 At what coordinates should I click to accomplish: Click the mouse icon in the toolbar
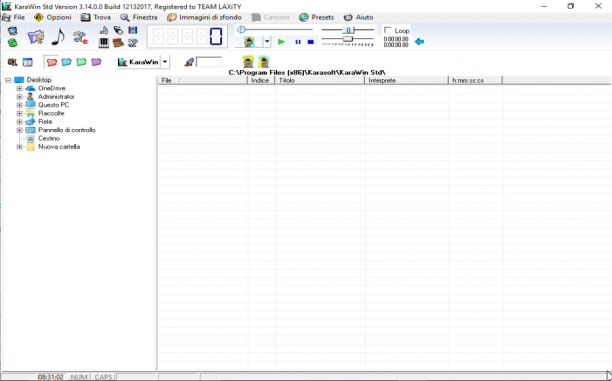click(118, 30)
